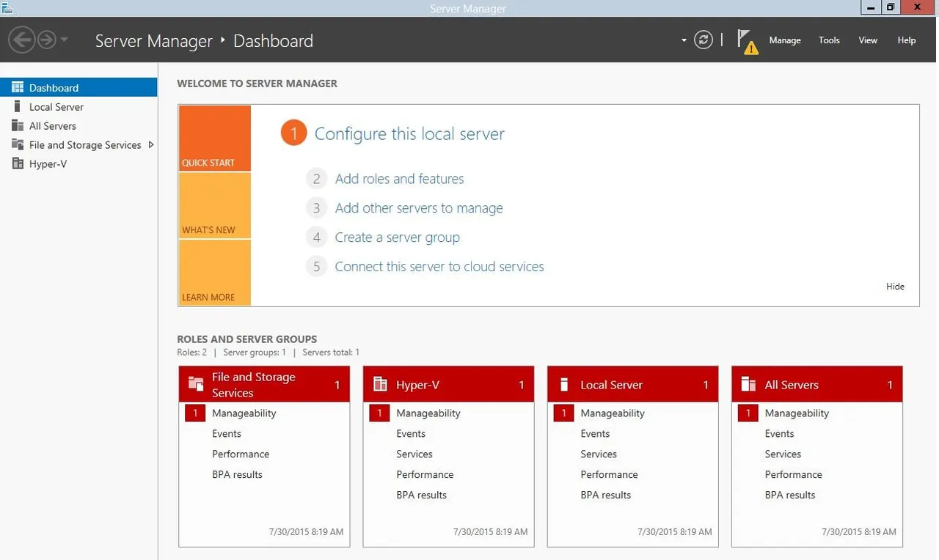Open Services in the Local Server tile
The image size is (939, 560).
599,454
